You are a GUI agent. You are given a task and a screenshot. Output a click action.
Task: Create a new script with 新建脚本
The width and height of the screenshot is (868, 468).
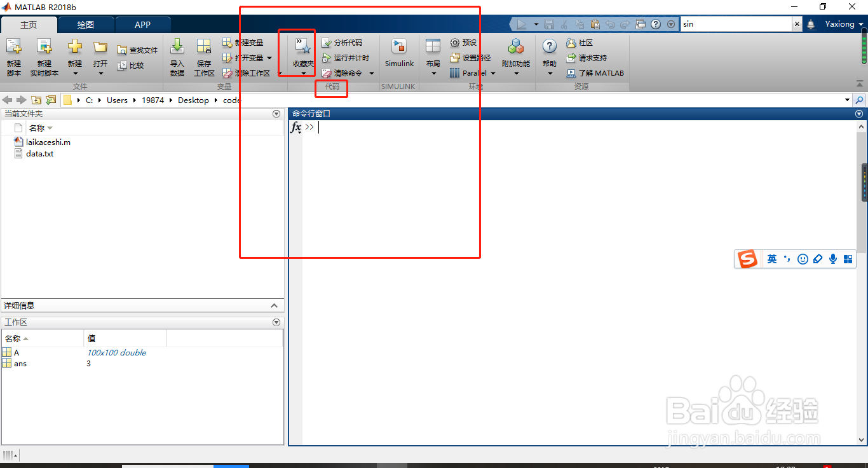click(x=14, y=57)
